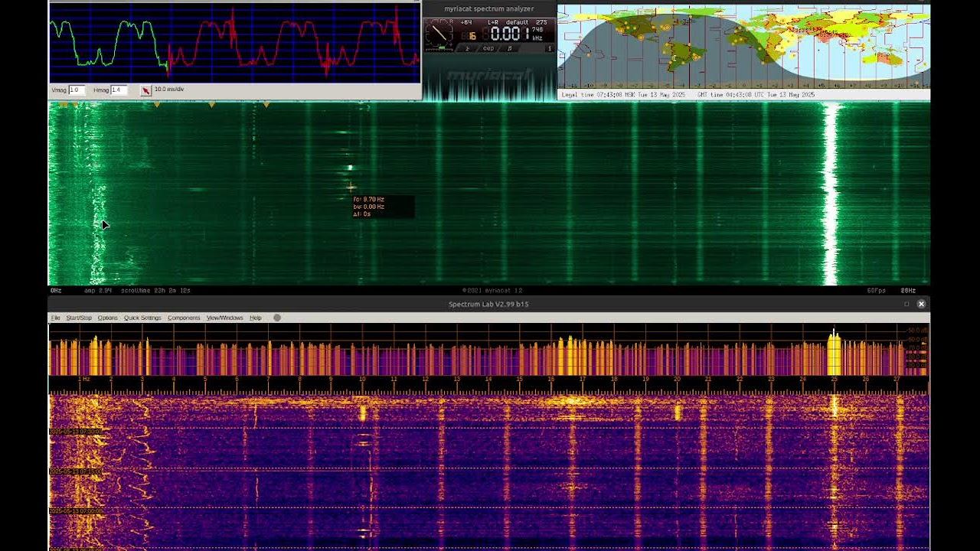Click the bright 25 Hz peak in the spectrum graph
980x551 pixels.
[x=834, y=354]
